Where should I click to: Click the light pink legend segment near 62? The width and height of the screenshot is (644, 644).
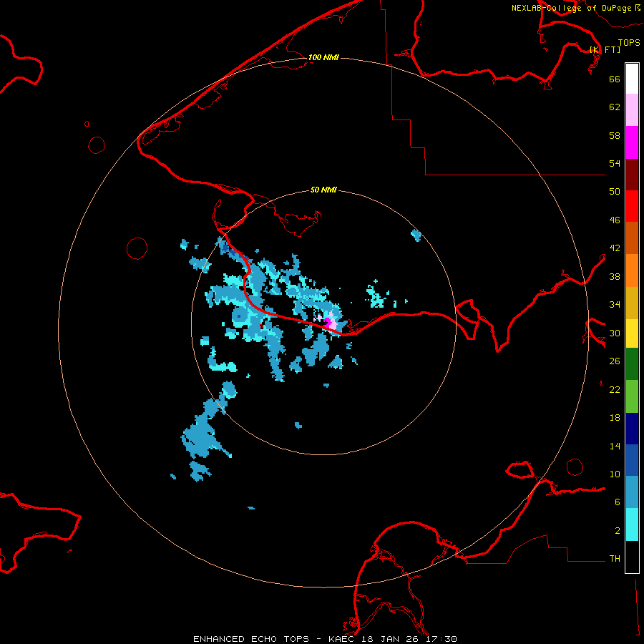(x=632, y=109)
